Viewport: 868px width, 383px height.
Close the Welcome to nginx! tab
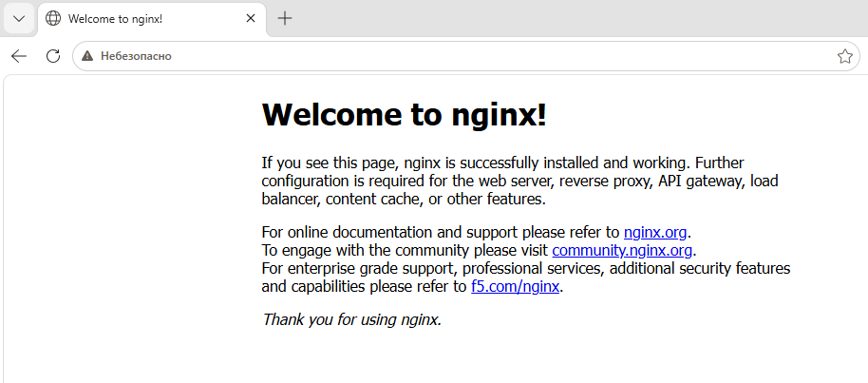[x=250, y=18]
